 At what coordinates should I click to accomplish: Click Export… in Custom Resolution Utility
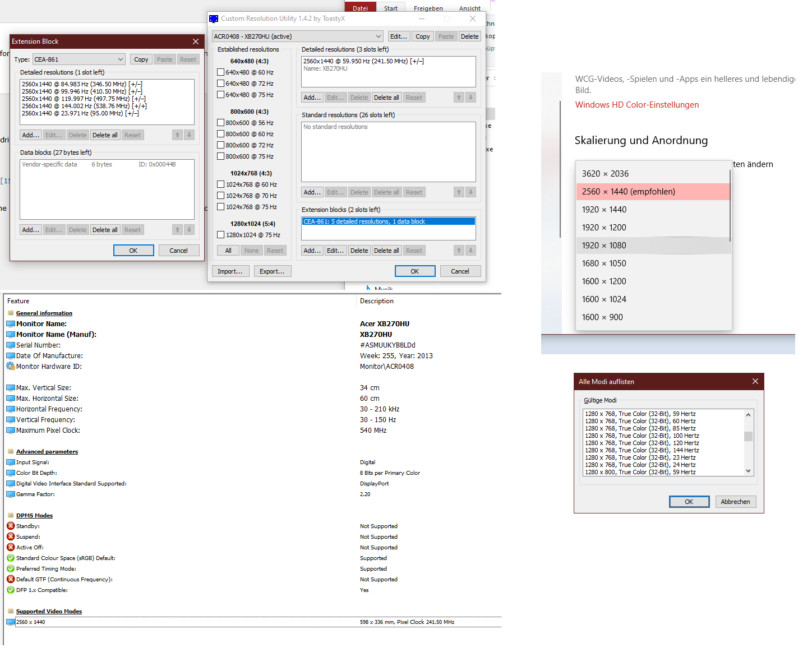tap(272, 271)
